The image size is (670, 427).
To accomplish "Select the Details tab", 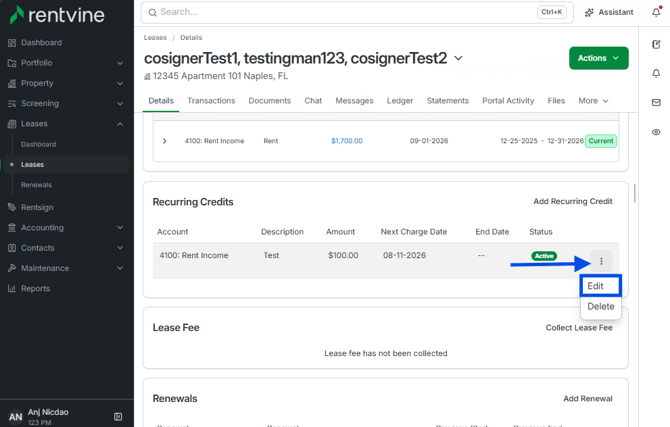I will 161,101.
